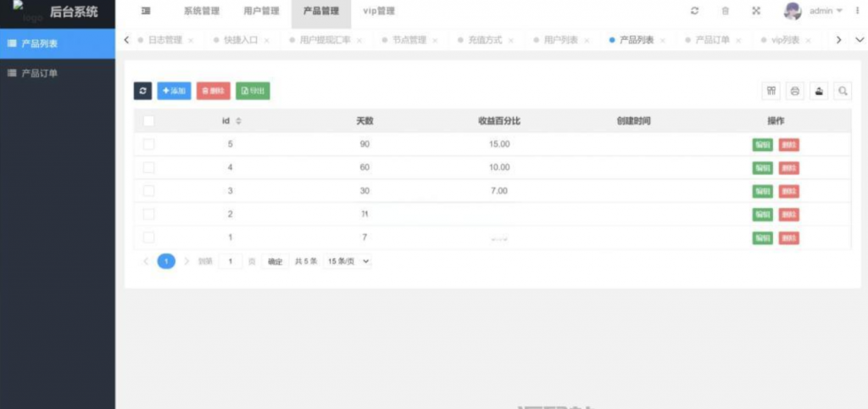
Task: Click the dark table refresh button
Action: [142, 91]
